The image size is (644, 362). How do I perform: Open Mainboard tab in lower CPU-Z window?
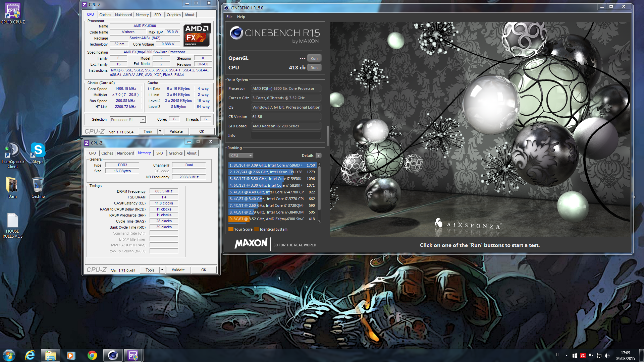tap(125, 153)
